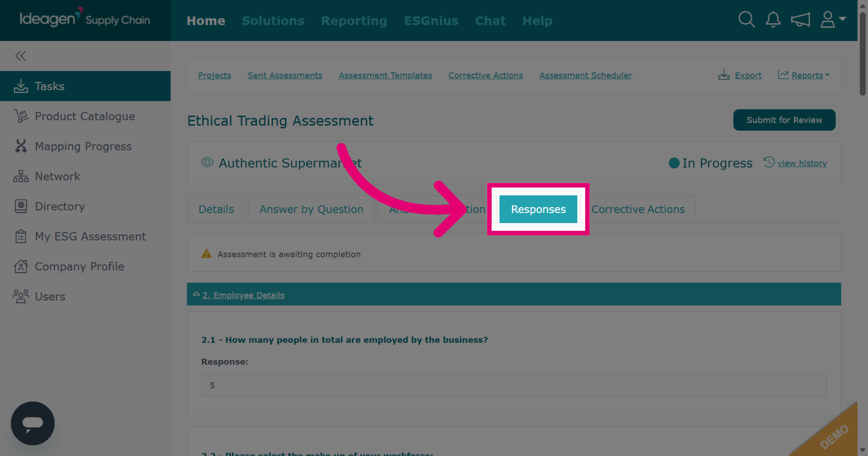The width and height of the screenshot is (868, 456).
Task: Open the Projects link
Action: pyautogui.click(x=215, y=76)
